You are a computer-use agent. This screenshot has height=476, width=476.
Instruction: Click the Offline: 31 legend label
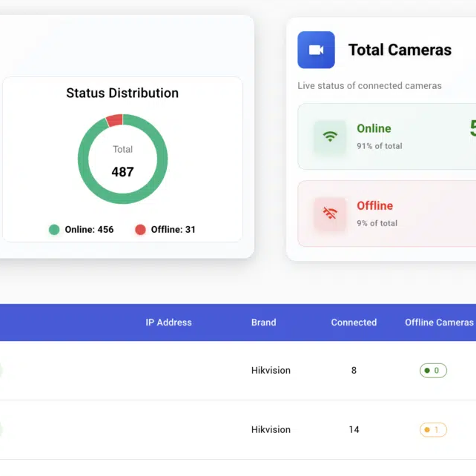[173, 230]
